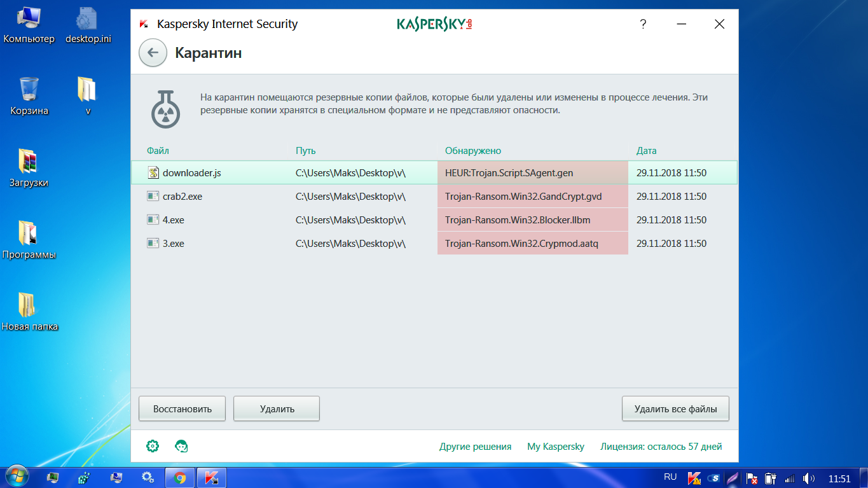Click the date cell in 3.exe row

click(x=671, y=244)
